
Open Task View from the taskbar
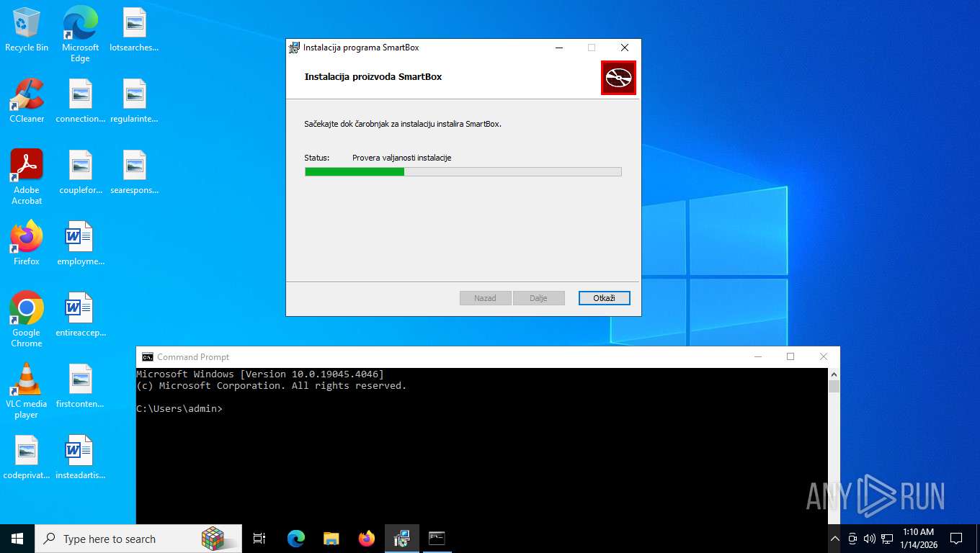click(259, 539)
